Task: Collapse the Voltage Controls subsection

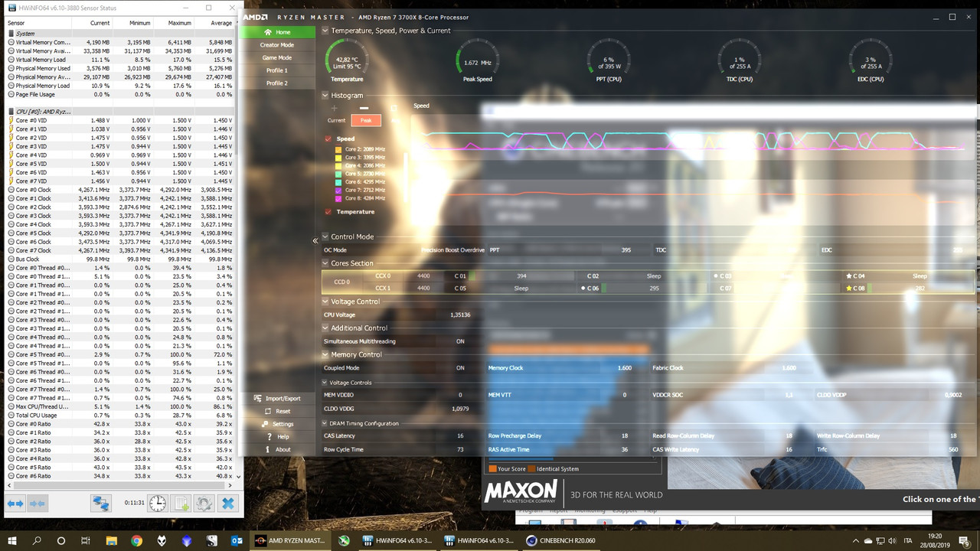Action: coord(325,383)
